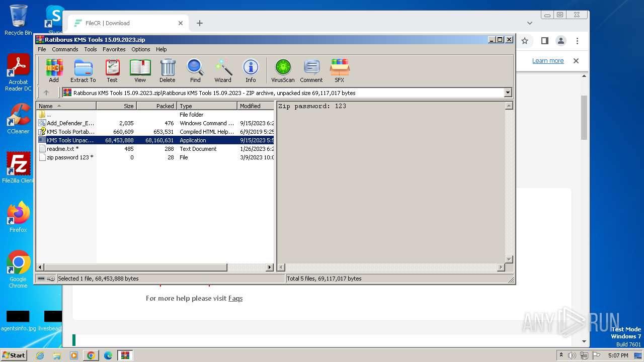The height and width of the screenshot is (362, 644).
Task: Click the Delete trash icon
Action: coord(168,70)
